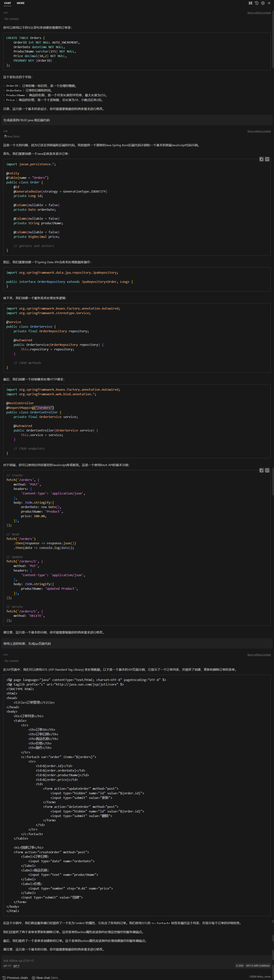The image size is (274, 980).
Task: Open Previous chats
Action: click(15, 978)
